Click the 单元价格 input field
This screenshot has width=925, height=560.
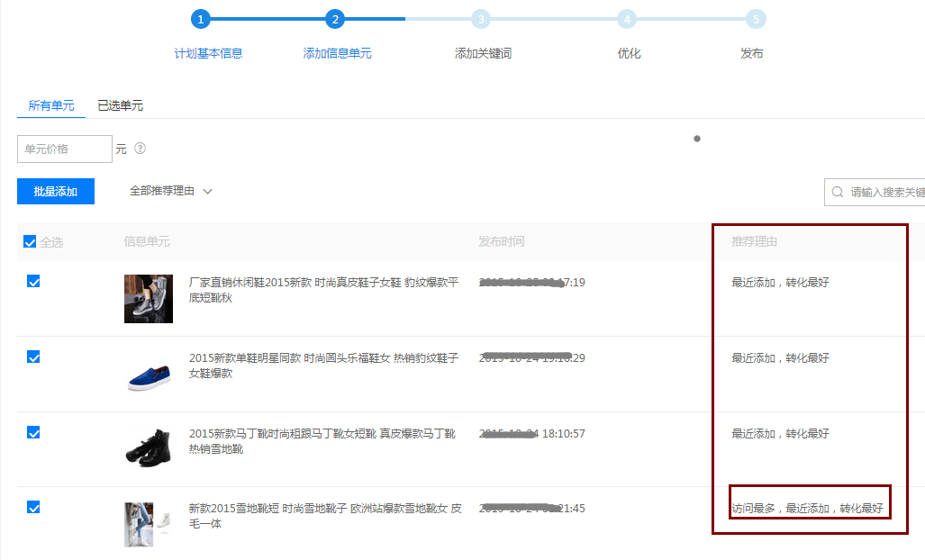65,149
